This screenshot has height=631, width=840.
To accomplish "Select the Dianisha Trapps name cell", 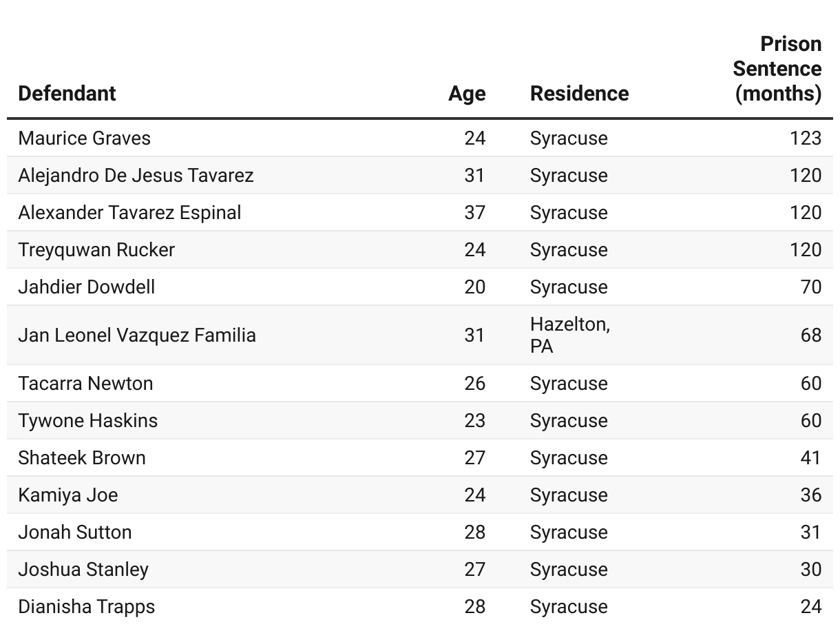I will tap(87, 607).
